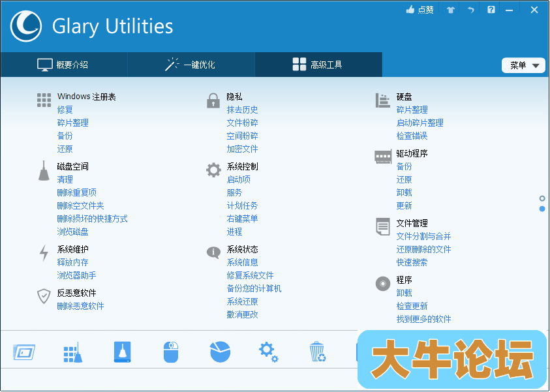
Task: Open the 抹去历史 link
Action: [x=243, y=110]
